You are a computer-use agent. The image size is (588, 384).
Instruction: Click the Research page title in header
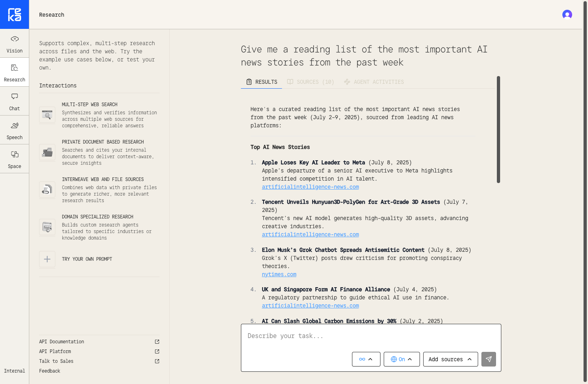point(52,15)
